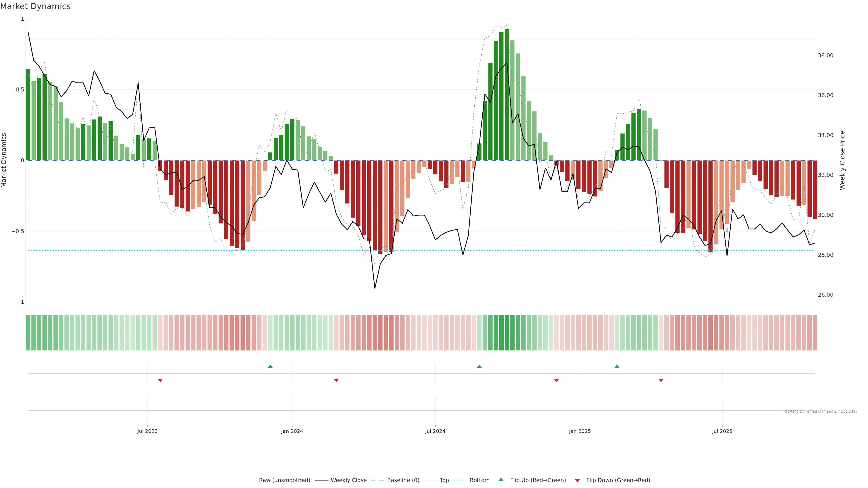
Task: Toggle the Baseline (0) legend entry
Action: pos(403,480)
